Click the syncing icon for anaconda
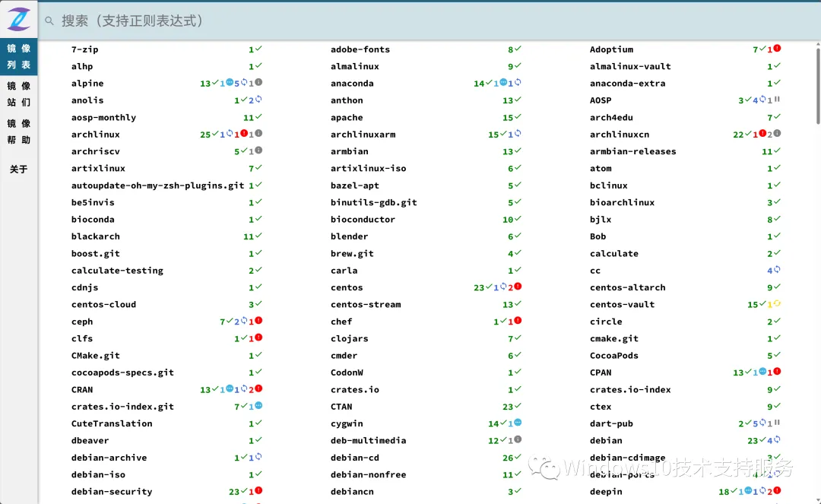Viewport: 821px width, 504px height. click(518, 82)
